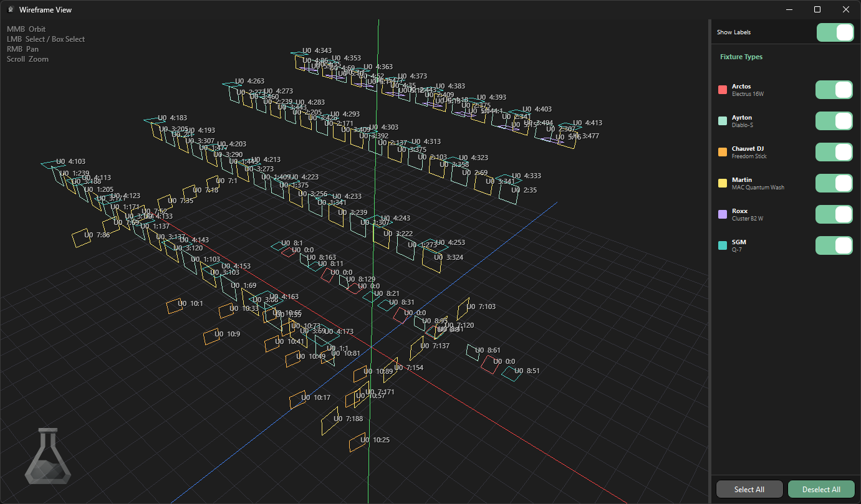Select the fixture labeled U0 7:35

pos(166,204)
